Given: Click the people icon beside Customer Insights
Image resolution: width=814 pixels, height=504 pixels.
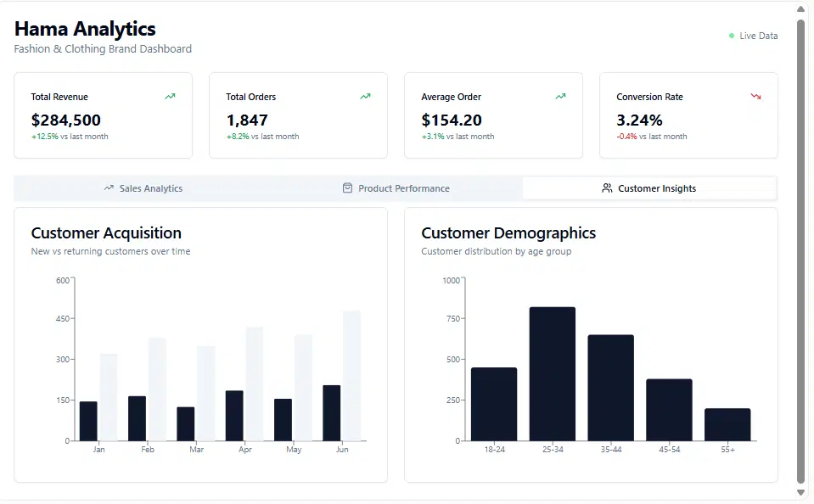Looking at the screenshot, I should click(x=607, y=188).
